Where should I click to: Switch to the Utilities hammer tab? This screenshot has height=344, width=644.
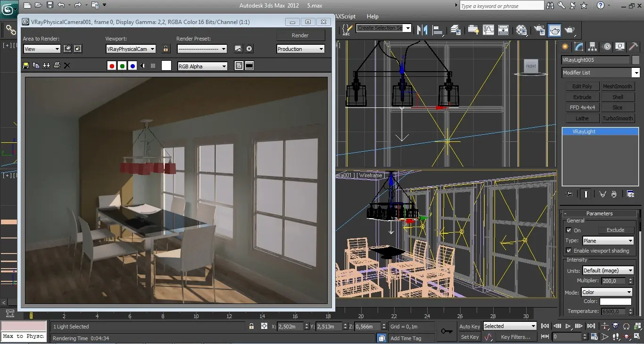[634, 47]
